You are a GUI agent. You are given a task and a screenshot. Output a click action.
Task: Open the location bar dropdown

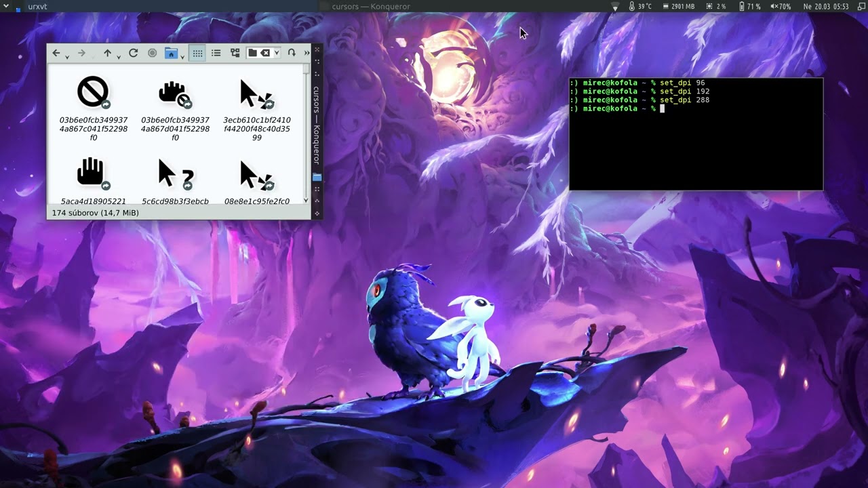pyautogui.click(x=277, y=53)
